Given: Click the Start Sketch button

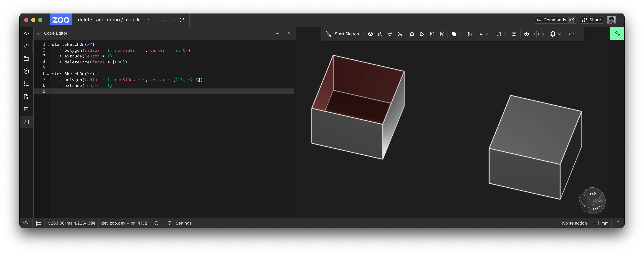Looking at the screenshot, I should 342,34.
